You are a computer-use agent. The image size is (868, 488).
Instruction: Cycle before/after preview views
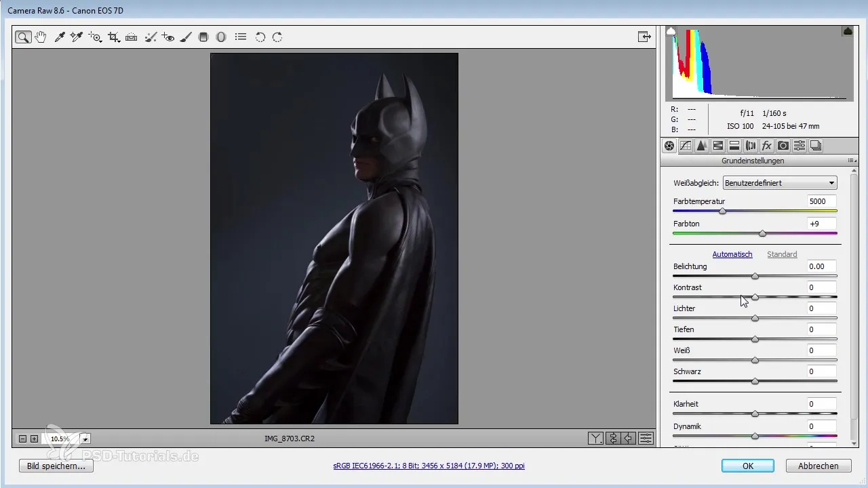[595, 439]
